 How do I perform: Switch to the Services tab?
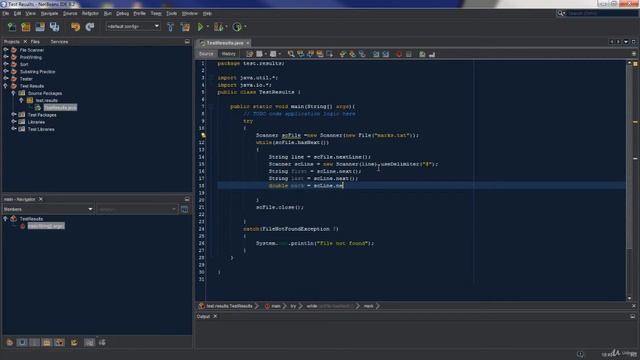[x=59, y=42]
